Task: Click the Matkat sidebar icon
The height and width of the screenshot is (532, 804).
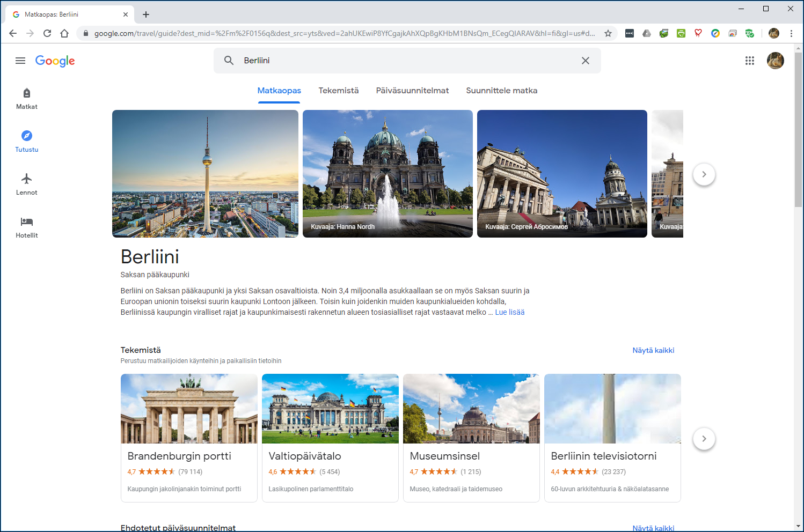Action: tap(26, 98)
